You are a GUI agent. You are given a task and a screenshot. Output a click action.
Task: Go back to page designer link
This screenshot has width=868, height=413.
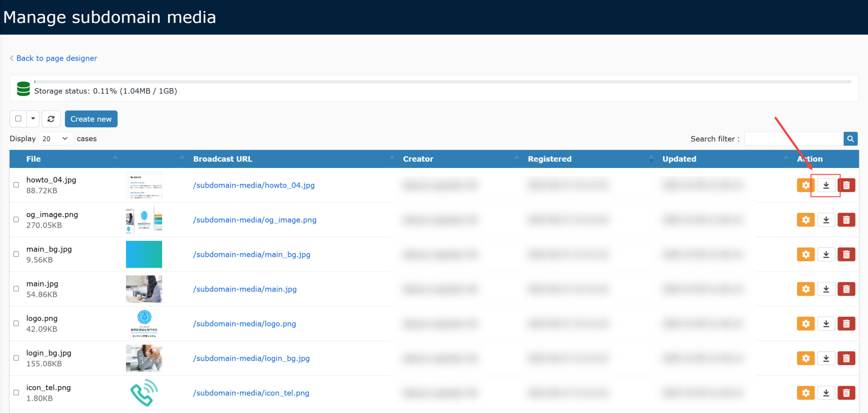coord(57,58)
